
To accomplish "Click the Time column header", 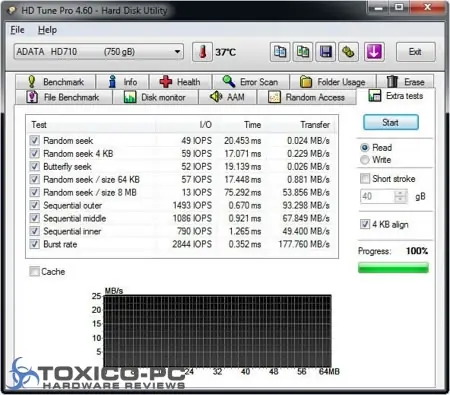I will [x=239, y=125].
